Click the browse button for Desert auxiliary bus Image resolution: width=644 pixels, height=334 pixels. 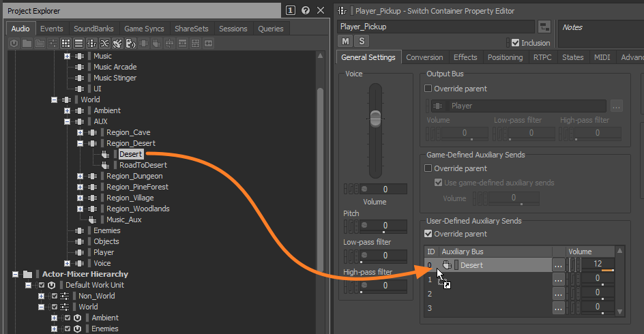click(x=559, y=265)
